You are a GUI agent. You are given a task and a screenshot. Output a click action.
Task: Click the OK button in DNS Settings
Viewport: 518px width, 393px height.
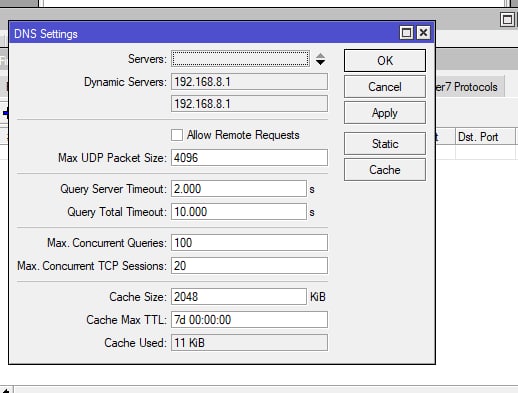pos(385,61)
